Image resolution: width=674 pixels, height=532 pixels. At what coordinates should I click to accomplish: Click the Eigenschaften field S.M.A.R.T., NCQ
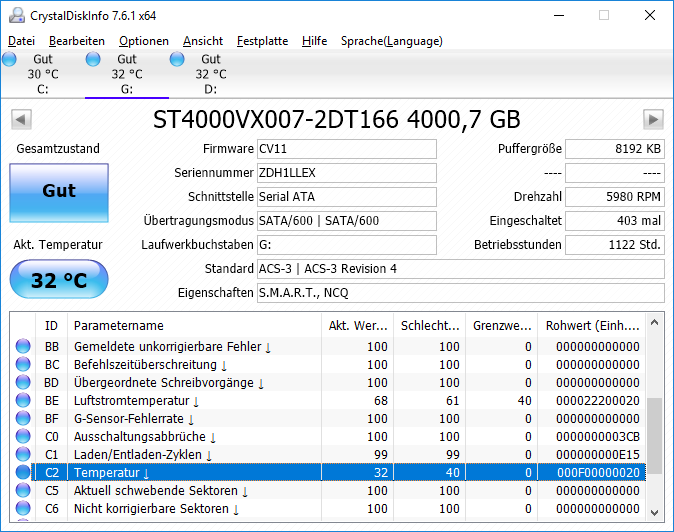coord(461,293)
